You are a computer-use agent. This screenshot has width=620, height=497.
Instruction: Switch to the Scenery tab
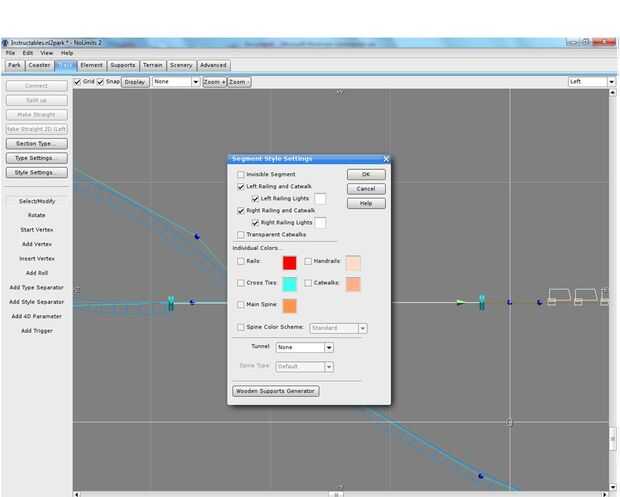tap(181, 65)
